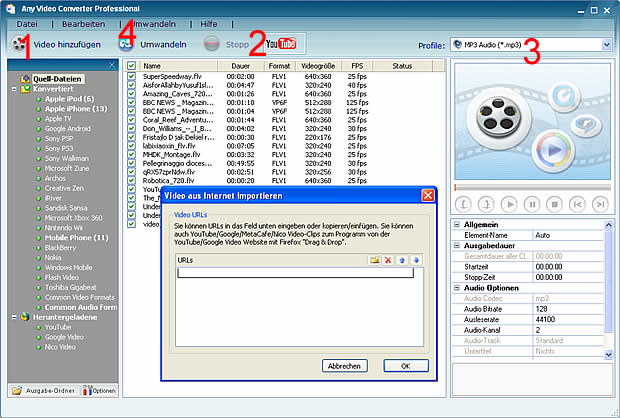This screenshot has height=418, width=620.
Task: Sort list by Dauer column header
Action: (x=241, y=66)
